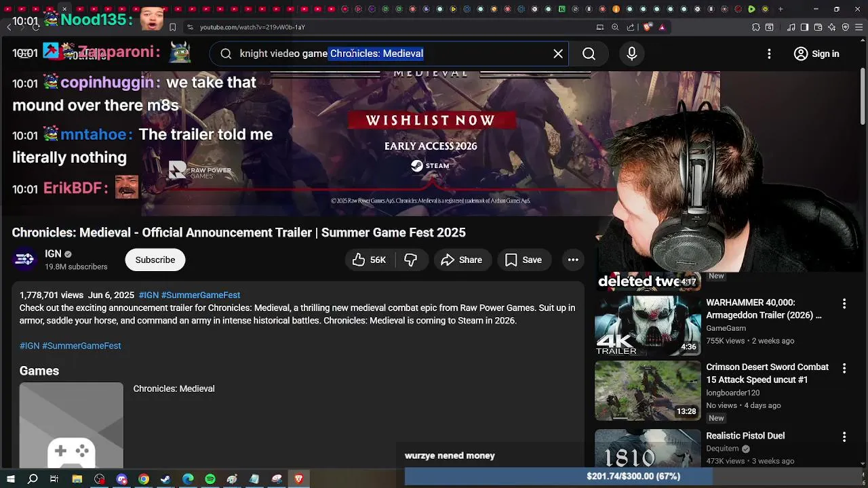868x488 pixels.
Task: Share the Chronicles: Medieval trailer
Action: [461, 260]
